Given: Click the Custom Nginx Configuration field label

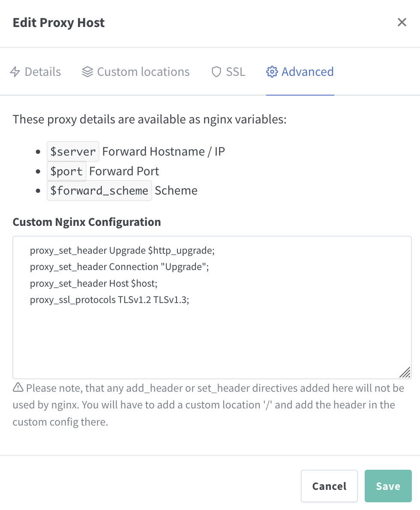Looking at the screenshot, I should click(x=87, y=222).
